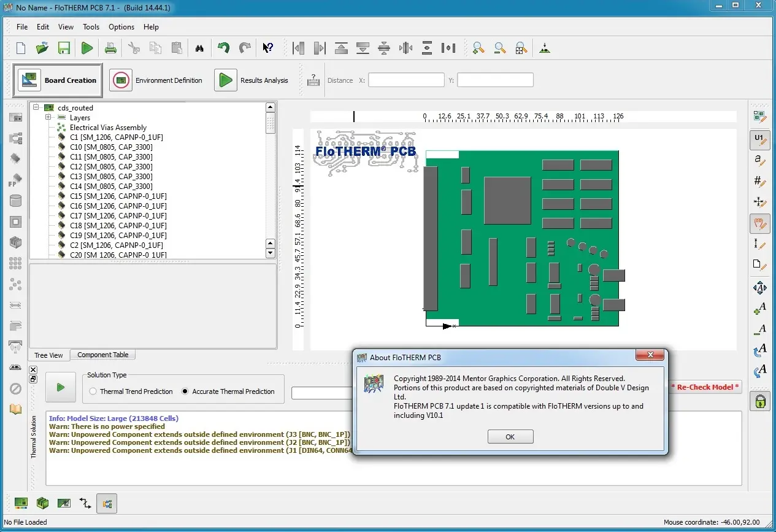Screen dimensions: 776x532
Task: Open the Options menu
Action: click(x=121, y=27)
